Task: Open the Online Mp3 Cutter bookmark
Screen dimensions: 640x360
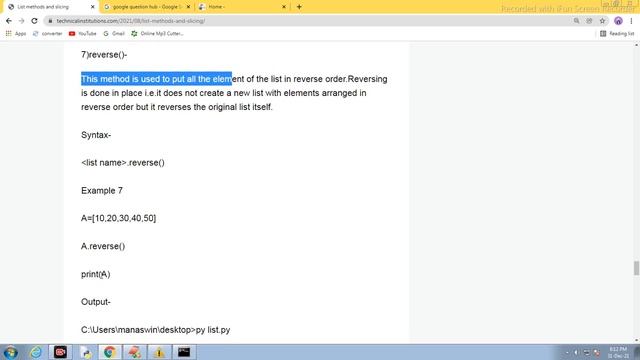Action: pyautogui.click(x=157, y=33)
